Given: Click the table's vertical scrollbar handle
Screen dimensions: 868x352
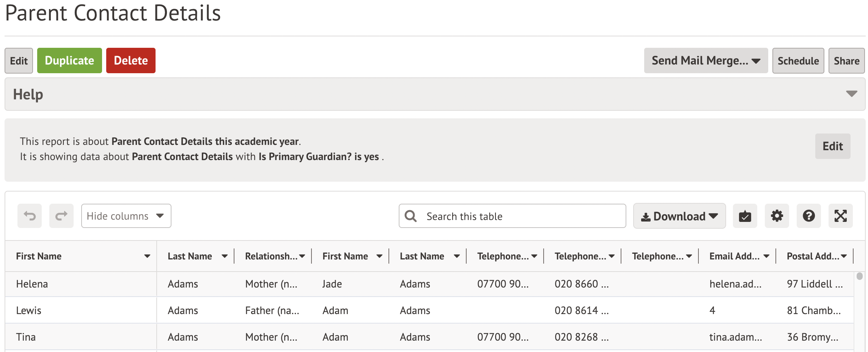Looking at the screenshot, I should tap(860, 276).
